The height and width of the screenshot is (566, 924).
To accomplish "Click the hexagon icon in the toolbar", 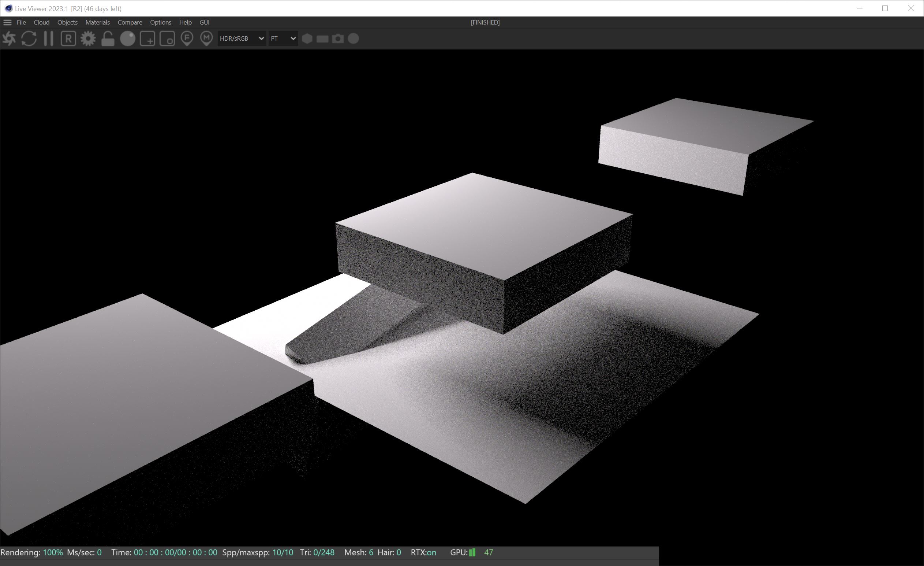I will pos(307,39).
